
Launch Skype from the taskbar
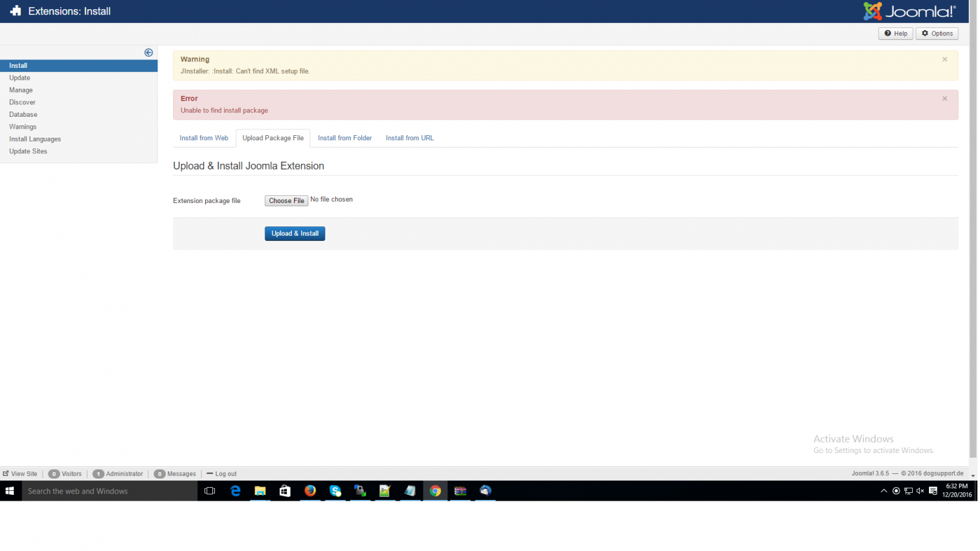coord(335,491)
